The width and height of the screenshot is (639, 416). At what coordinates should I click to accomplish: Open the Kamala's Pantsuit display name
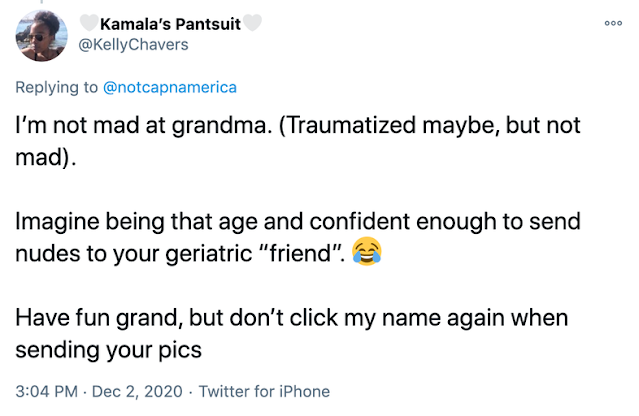point(170,24)
